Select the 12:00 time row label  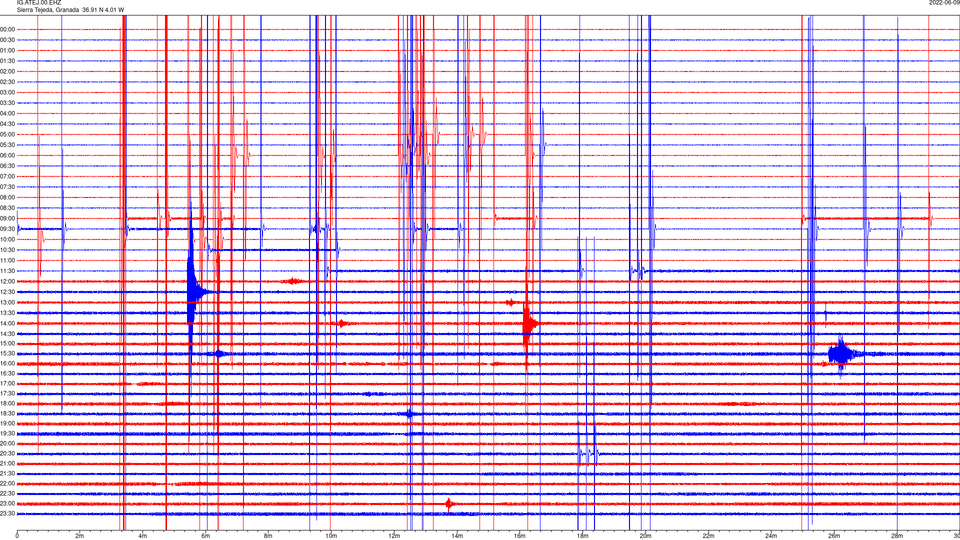[8, 282]
